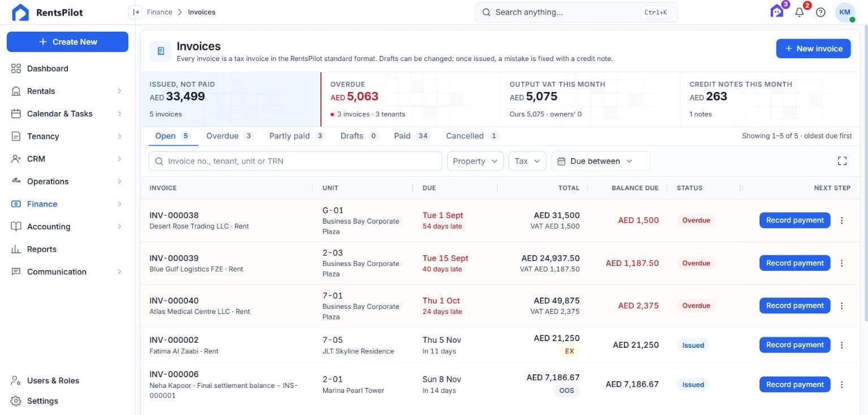Click Finance in the breadcrumb
This screenshot has width=868, height=415.
(159, 12)
